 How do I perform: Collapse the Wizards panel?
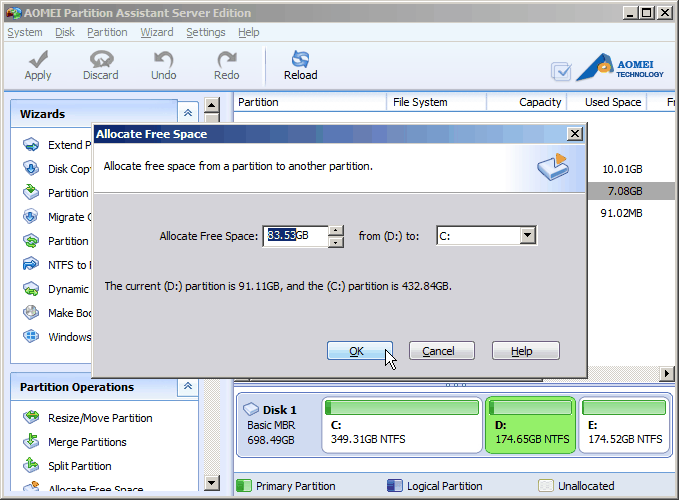188,113
